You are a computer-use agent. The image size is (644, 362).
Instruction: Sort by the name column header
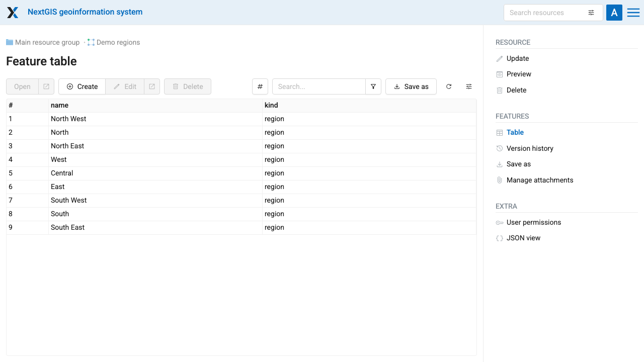click(155, 106)
